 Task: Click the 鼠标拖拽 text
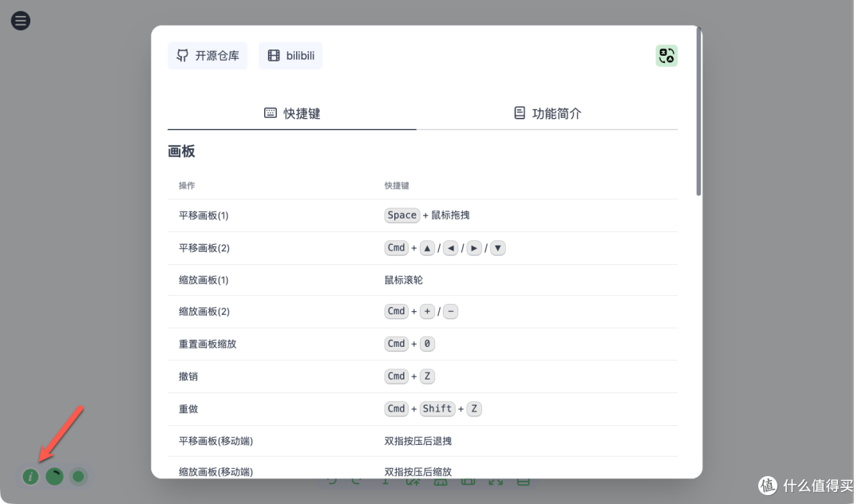[450, 215]
